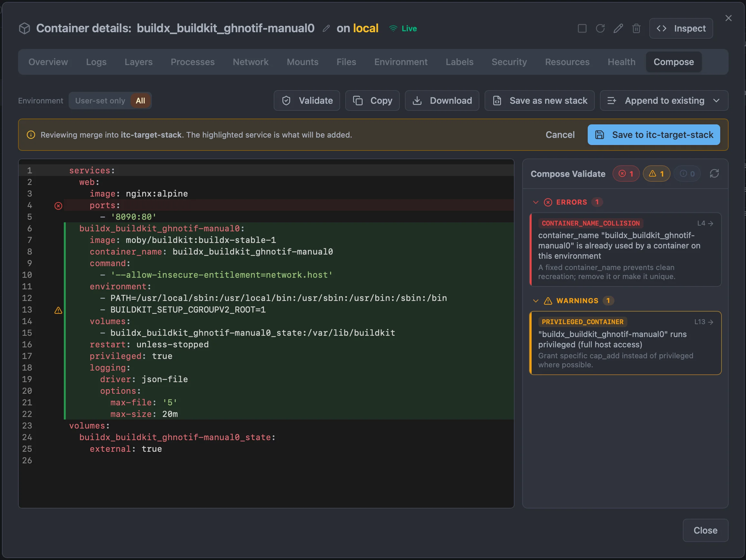The width and height of the screenshot is (746, 560).
Task: Copy the compose YAML
Action: click(372, 101)
